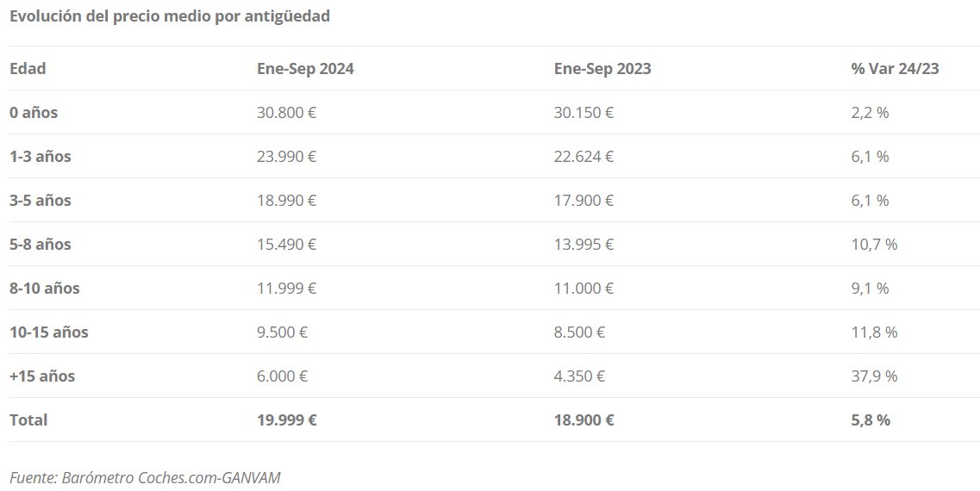Select the '+15 años' row label
The image size is (980, 491).
tap(42, 376)
